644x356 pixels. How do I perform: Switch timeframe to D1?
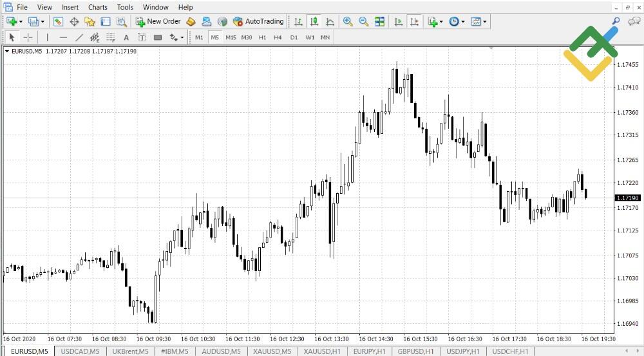pyautogui.click(x=294, y=37)
